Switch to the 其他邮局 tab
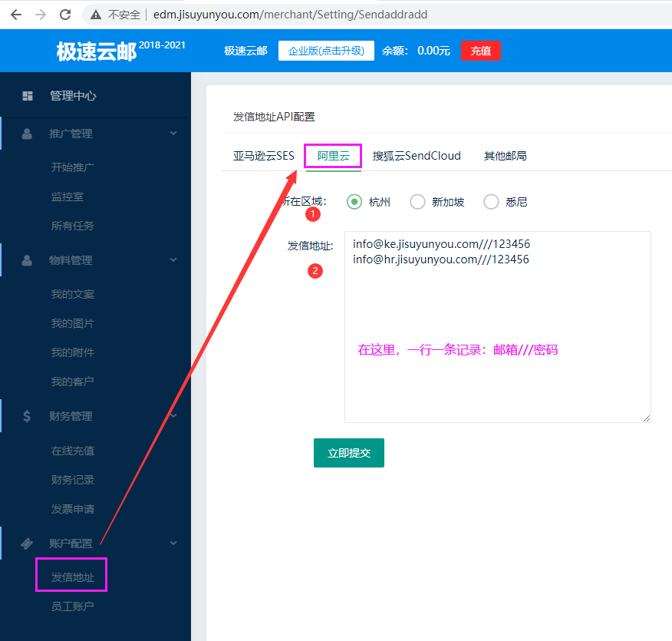The width and height of the screenshot is (672, 641). pos(506,156)
